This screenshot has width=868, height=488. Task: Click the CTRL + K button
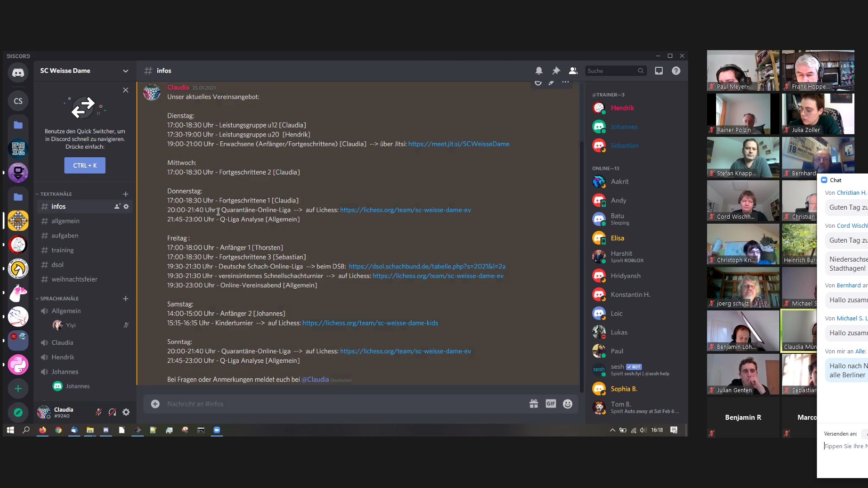(85, 165)
